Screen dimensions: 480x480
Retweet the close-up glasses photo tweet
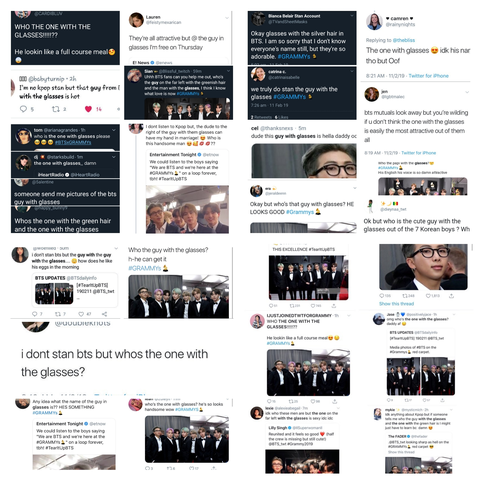pos(405,296)
